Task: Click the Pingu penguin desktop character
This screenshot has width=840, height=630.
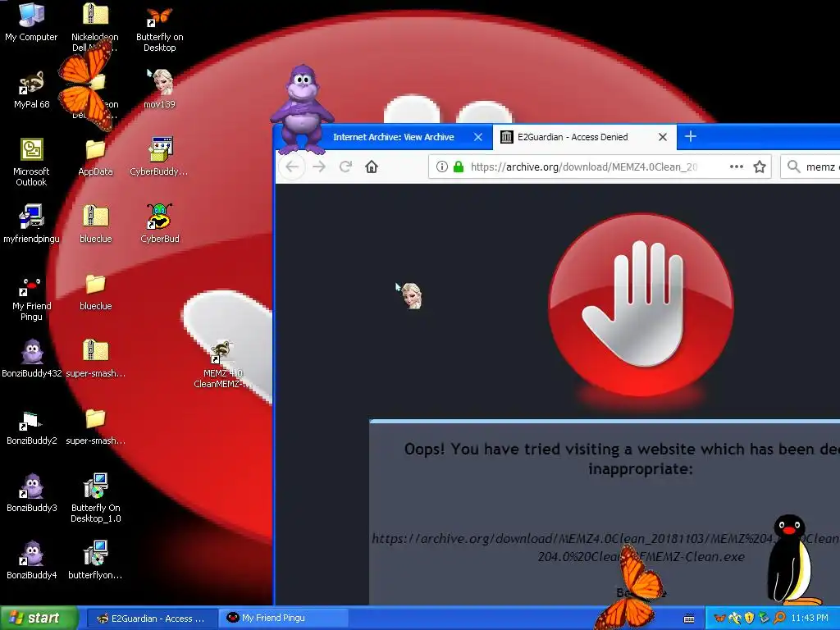Action: tap(792, 560)
